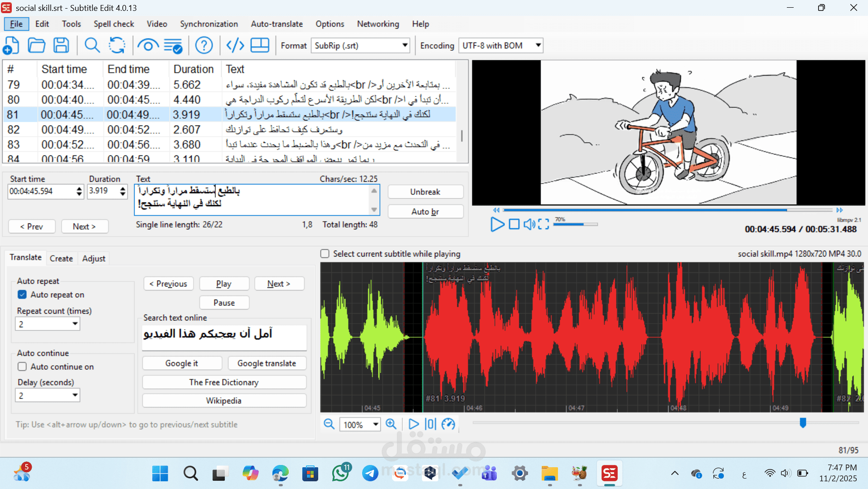Click the Unbreak button
The height and width of the screenshot is (489, 868).
pyautogui.click(x=425, y=192)
